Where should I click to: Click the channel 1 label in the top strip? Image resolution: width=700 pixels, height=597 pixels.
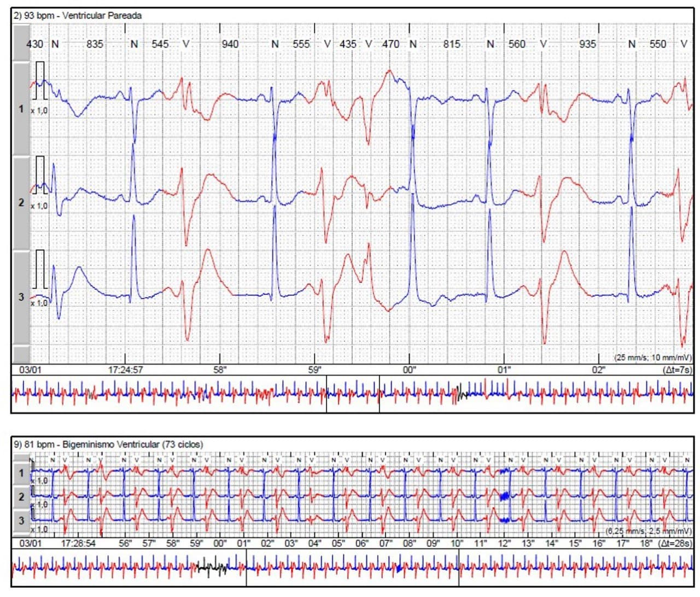(x=21, y=109)
